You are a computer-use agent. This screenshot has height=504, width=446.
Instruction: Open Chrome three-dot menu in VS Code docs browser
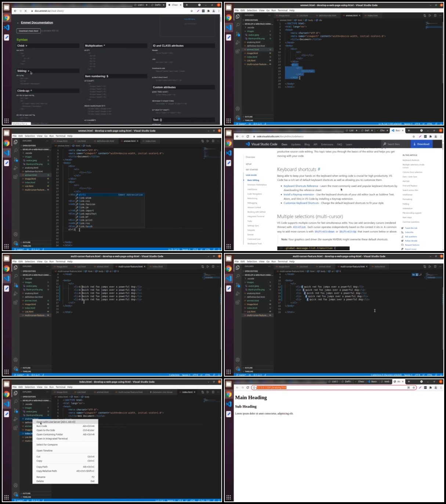click(x=441, y=137)
